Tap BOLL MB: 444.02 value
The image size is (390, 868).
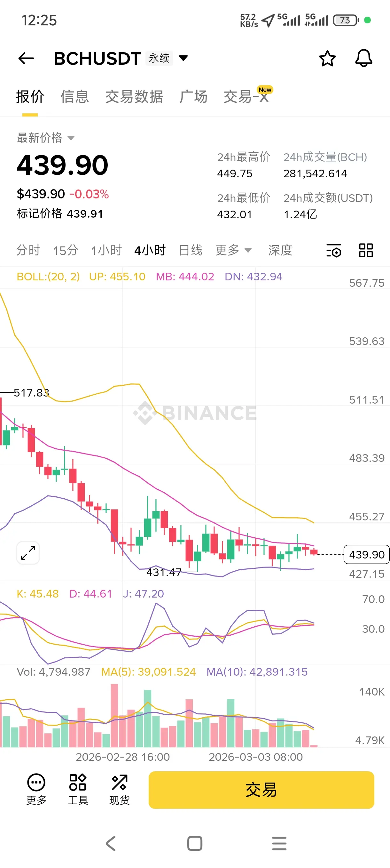click(185, 277)
